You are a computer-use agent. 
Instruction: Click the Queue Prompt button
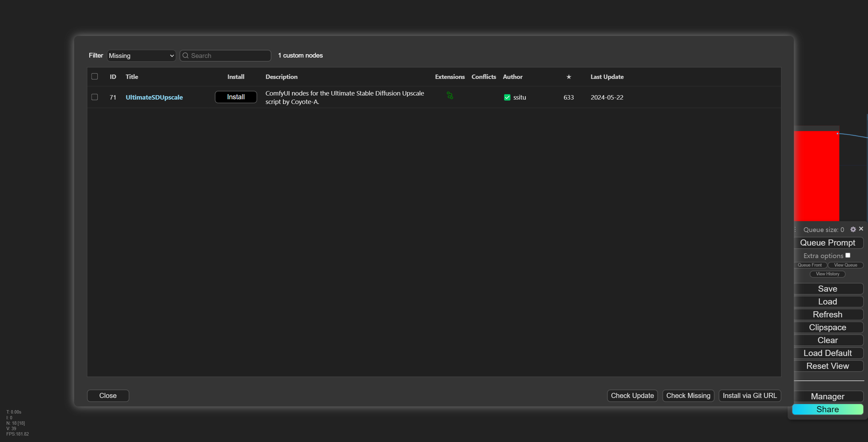[x=828, y=243]
